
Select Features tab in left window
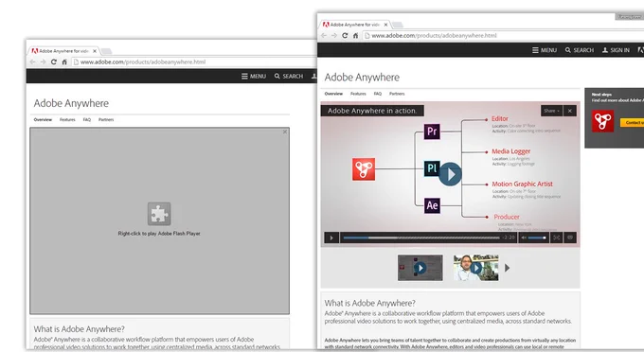(x=67, y=120)
